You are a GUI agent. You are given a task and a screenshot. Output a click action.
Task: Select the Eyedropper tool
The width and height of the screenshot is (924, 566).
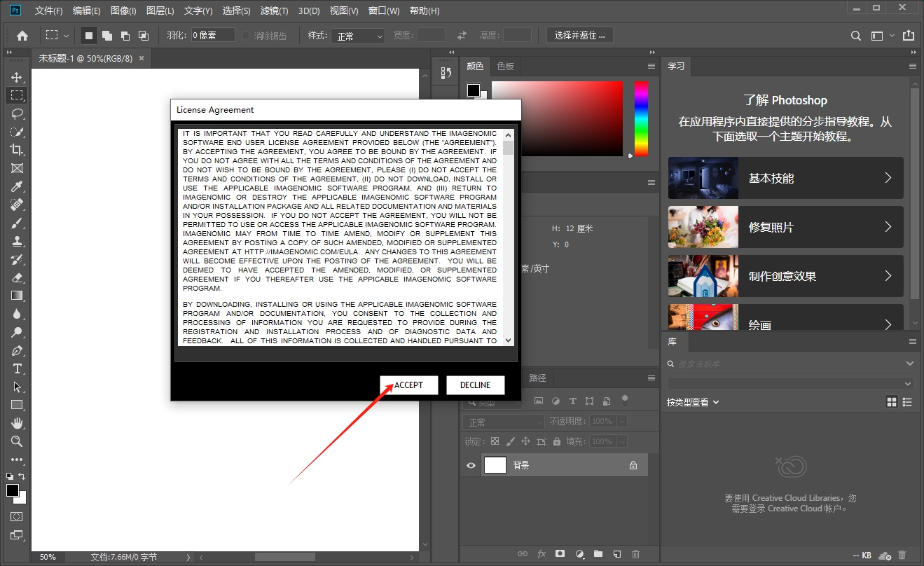click(x=17, y=186)
